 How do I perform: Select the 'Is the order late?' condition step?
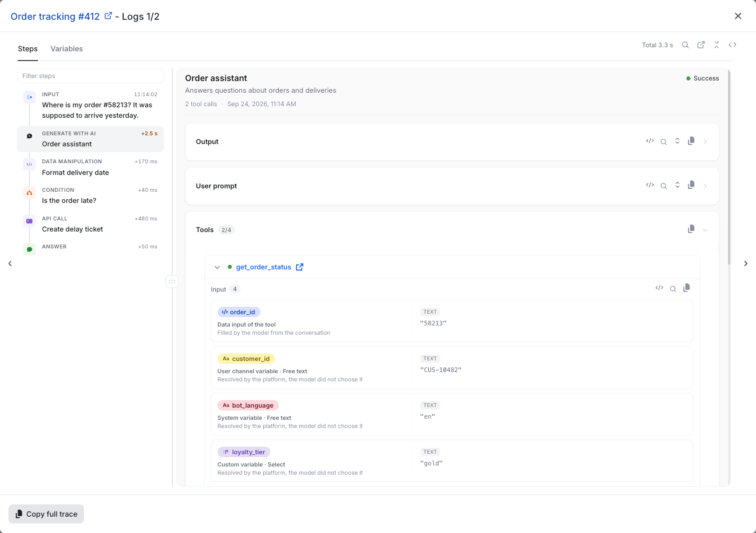(x=90, y=195)
